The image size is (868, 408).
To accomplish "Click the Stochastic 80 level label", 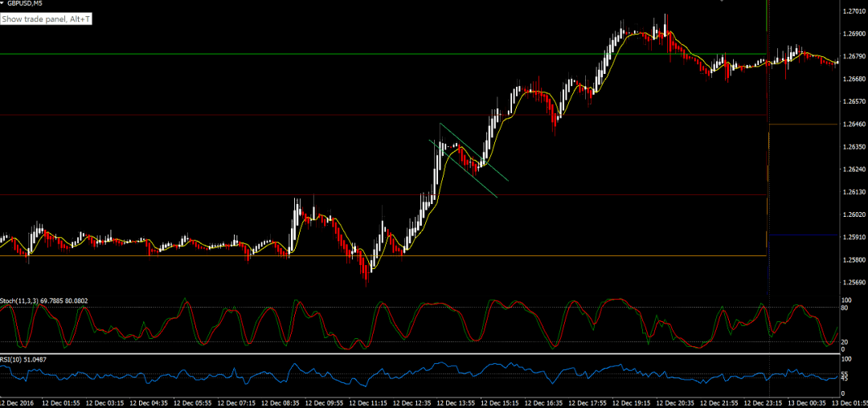I will (x=844, y=308).
